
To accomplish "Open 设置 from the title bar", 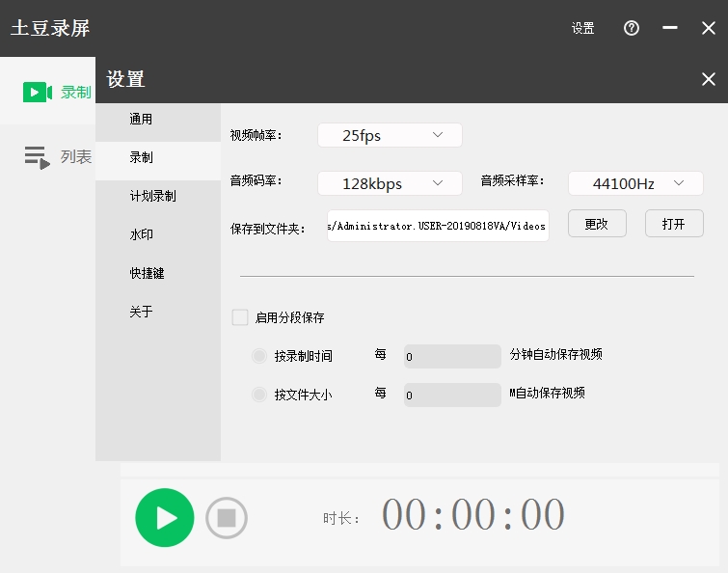I will 582,28.
